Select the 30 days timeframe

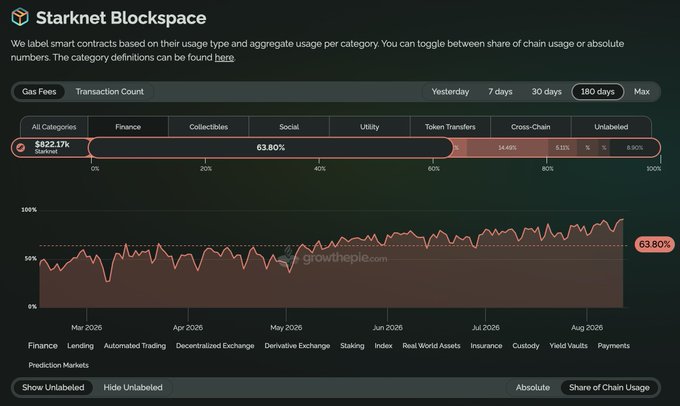(x=546, y=92)
